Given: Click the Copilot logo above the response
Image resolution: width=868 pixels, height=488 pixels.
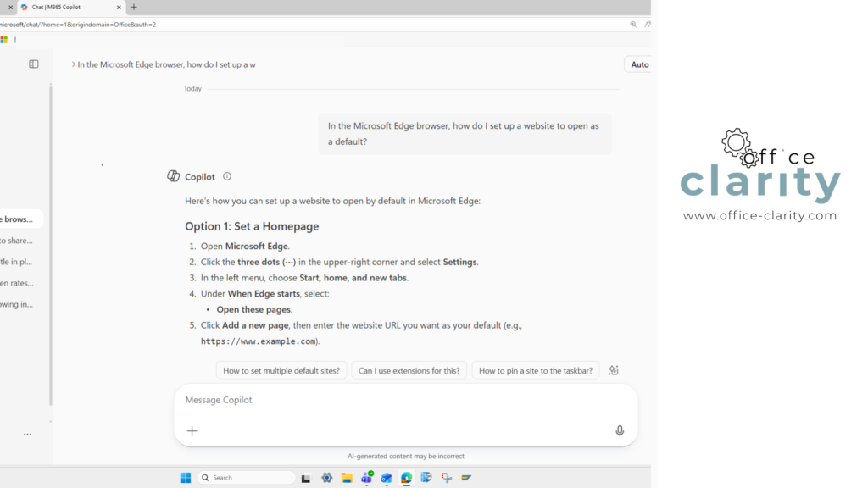Looking at the screenshot, I should [x=172, y=175].
